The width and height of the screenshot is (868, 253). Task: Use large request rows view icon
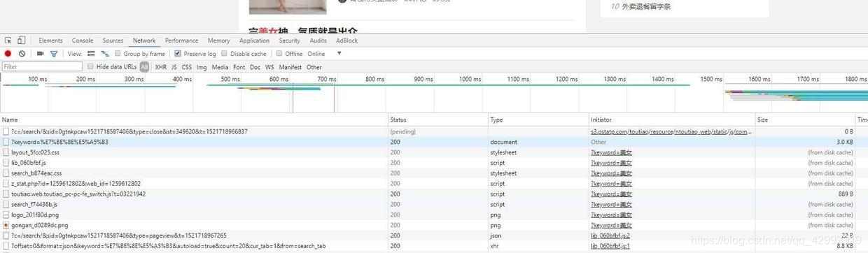tap(91, 54)
